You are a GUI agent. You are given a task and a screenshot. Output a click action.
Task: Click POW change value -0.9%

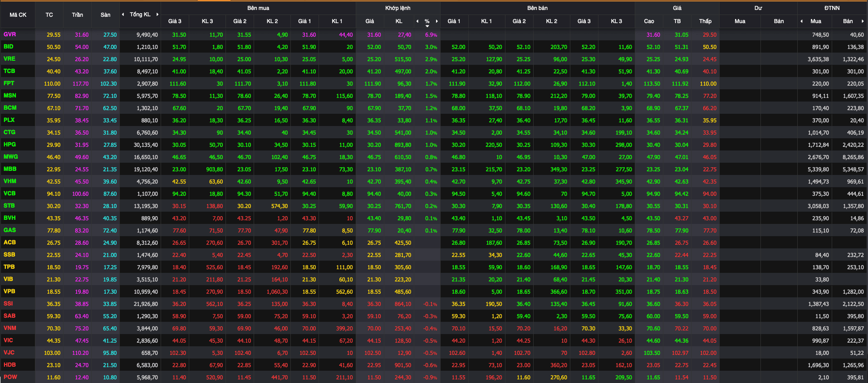[430, 378]
